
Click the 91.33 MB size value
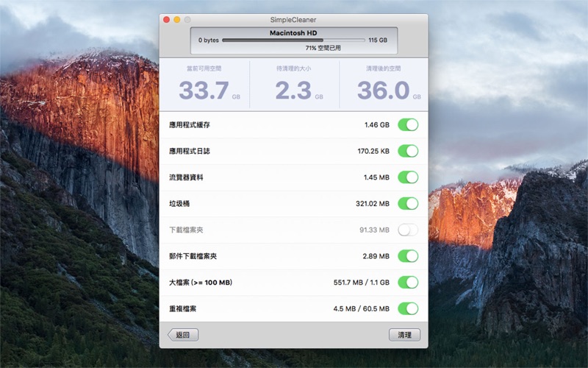(374, 230)
